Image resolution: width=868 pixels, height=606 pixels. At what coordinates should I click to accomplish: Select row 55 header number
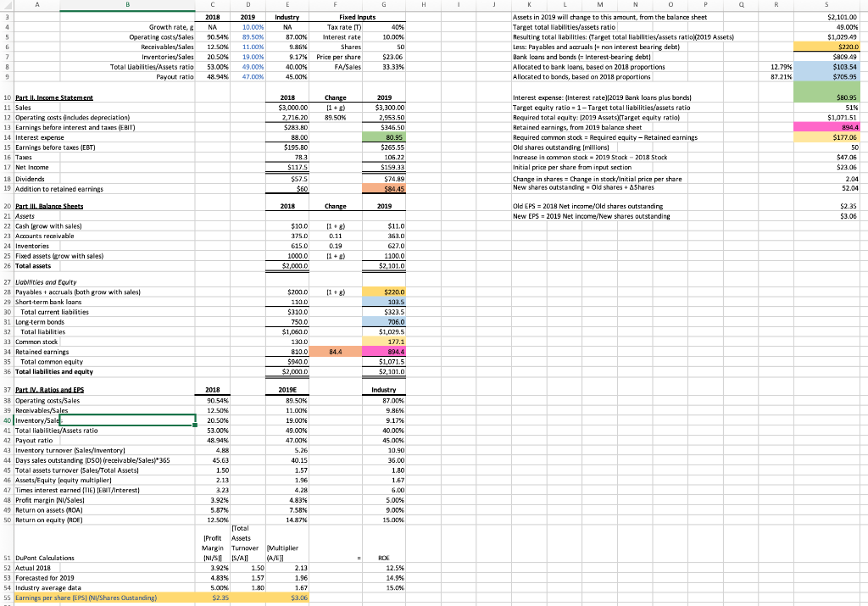(7, 598)
